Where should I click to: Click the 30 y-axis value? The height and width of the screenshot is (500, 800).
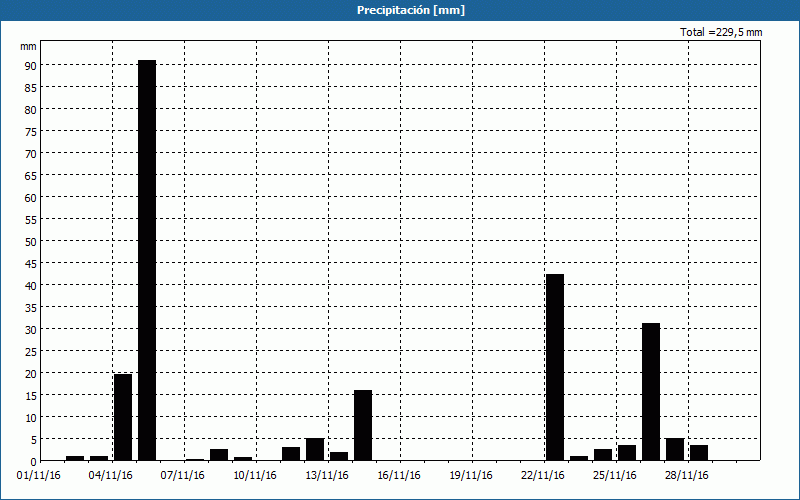pos(31,330)
